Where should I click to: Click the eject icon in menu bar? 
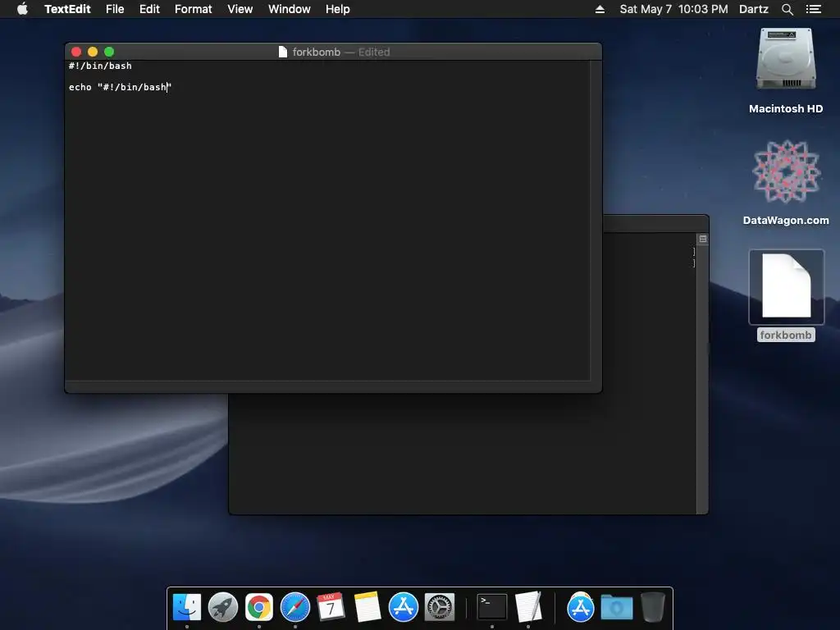click(x=600, y=9)
